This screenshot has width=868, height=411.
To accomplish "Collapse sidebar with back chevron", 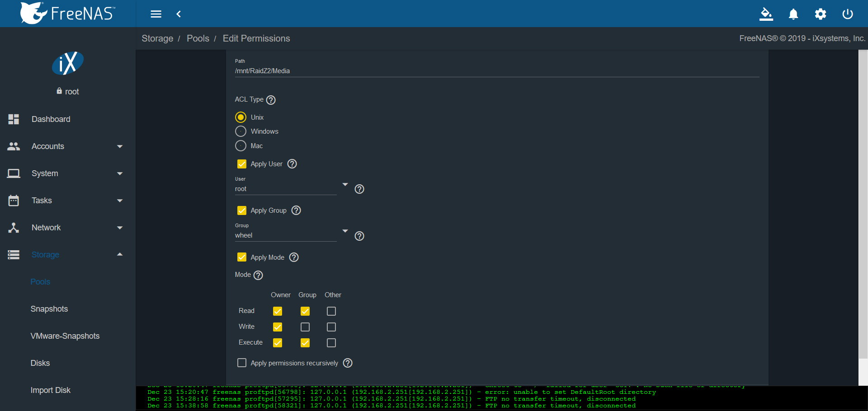I will click(x=179, y=14).
